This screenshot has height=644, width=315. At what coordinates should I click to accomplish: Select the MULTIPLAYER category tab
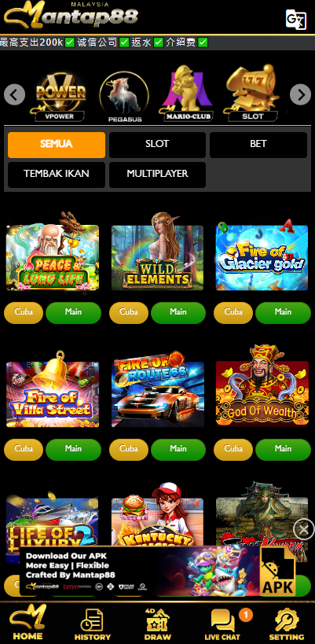157,175
